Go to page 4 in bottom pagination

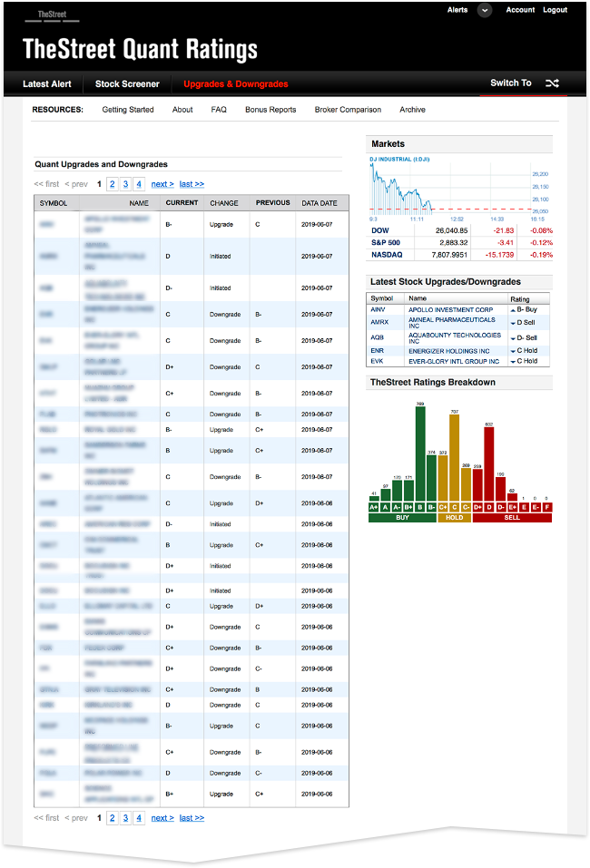(x=139, y=817)
